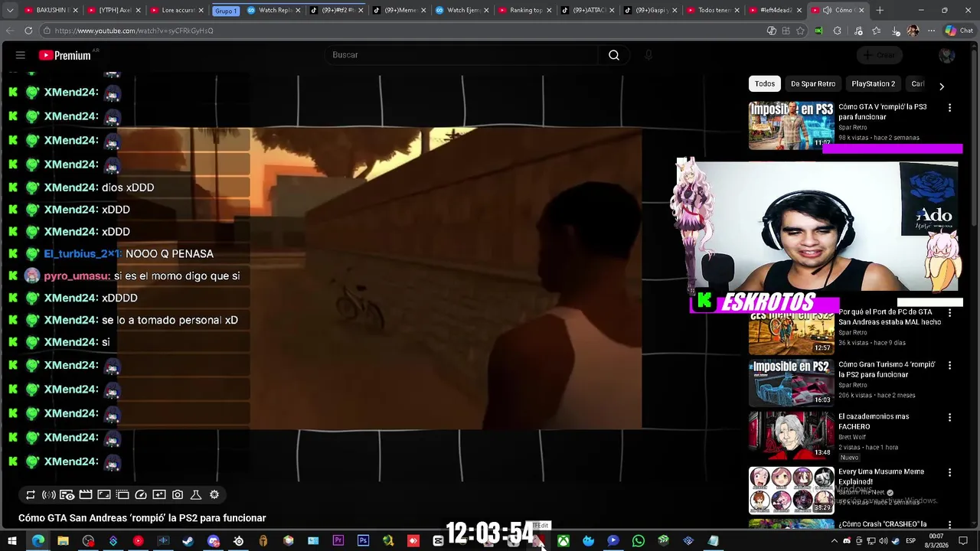Open Adobe Premiere Pro from taskbar
This screenshot has width=980, height=551.
coord(338,541)
